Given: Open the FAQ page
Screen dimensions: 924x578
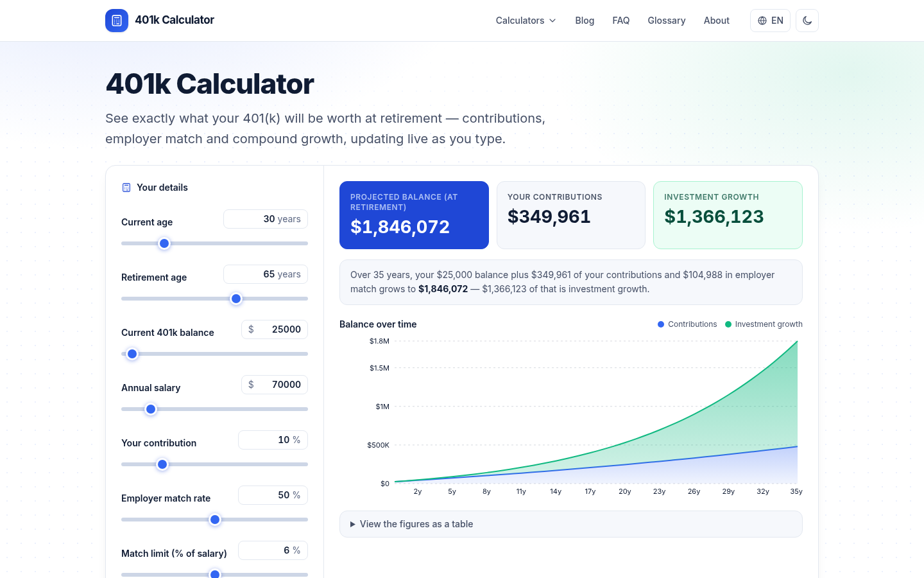Looking at the screenshot, I should pyautogui.click(x=621, y=21).
